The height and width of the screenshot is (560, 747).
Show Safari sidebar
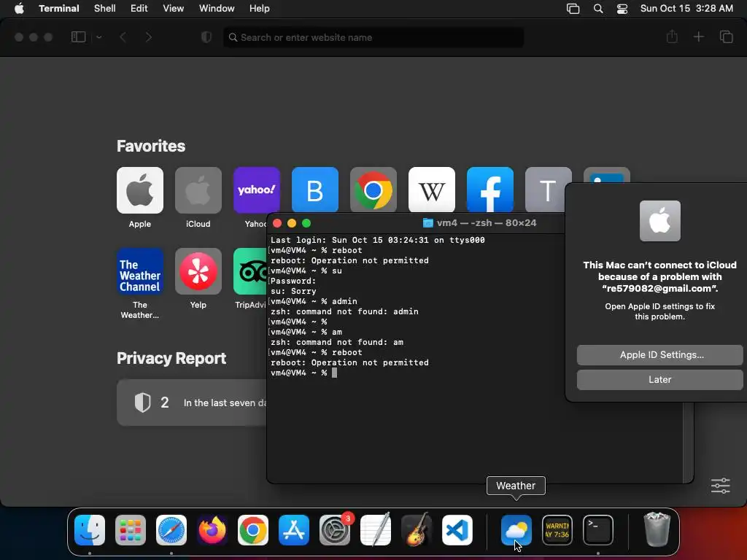point(78,37)
